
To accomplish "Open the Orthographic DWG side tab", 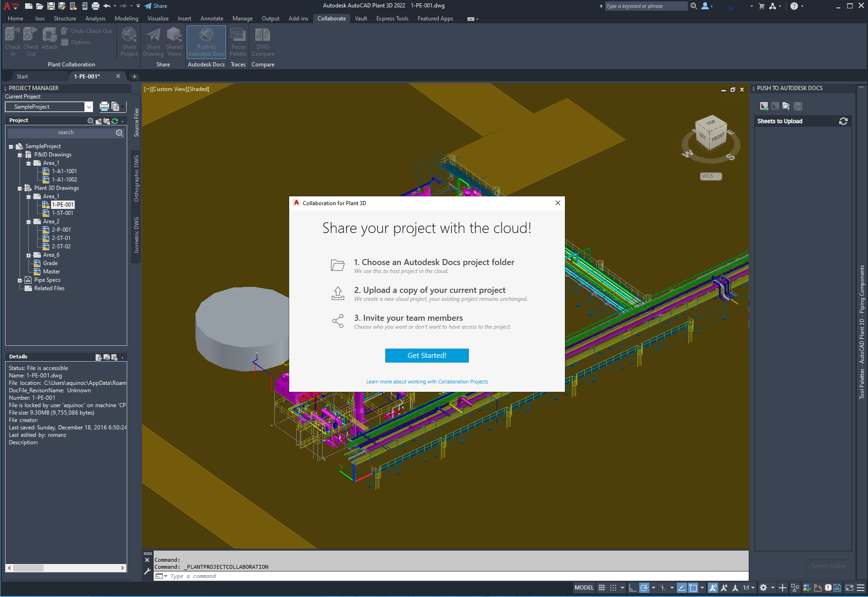I will [x=136, y=178].
